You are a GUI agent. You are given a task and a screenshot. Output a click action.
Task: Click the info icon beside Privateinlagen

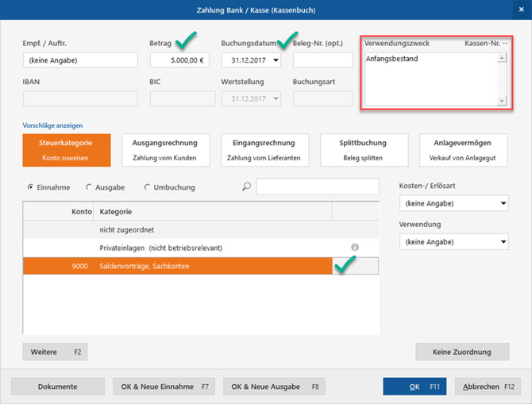click(x=355, y=248)
